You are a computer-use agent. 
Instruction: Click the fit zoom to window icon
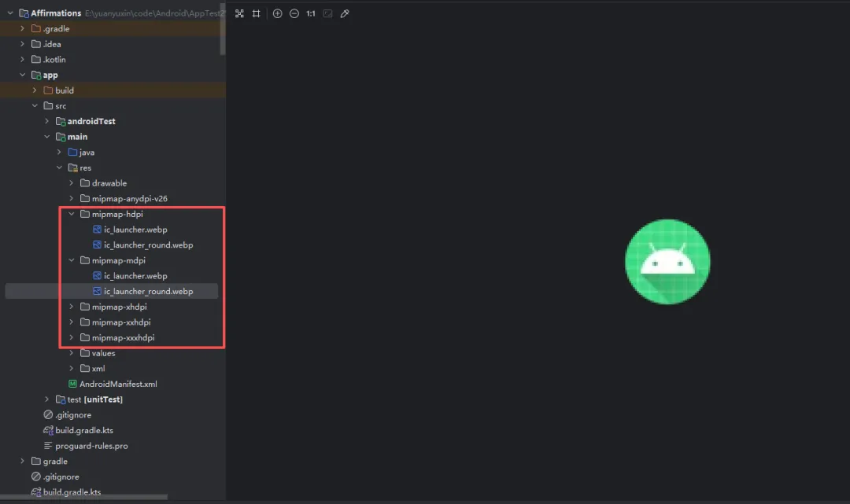(328, 13)
